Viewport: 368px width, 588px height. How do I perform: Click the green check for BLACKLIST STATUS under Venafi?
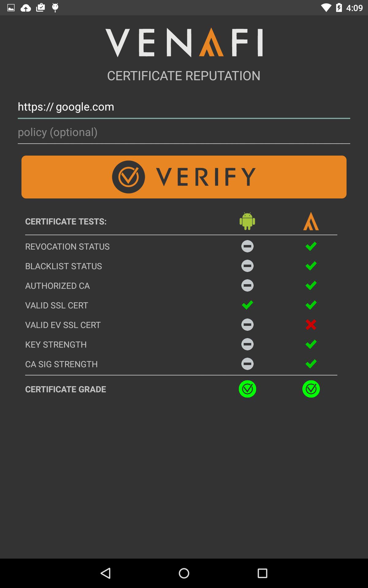(311, 266)
